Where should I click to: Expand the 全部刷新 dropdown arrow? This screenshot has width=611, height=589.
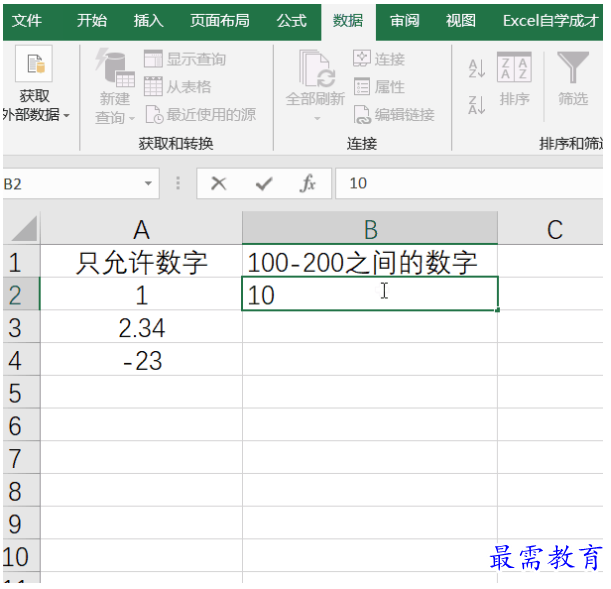(317, 118)
